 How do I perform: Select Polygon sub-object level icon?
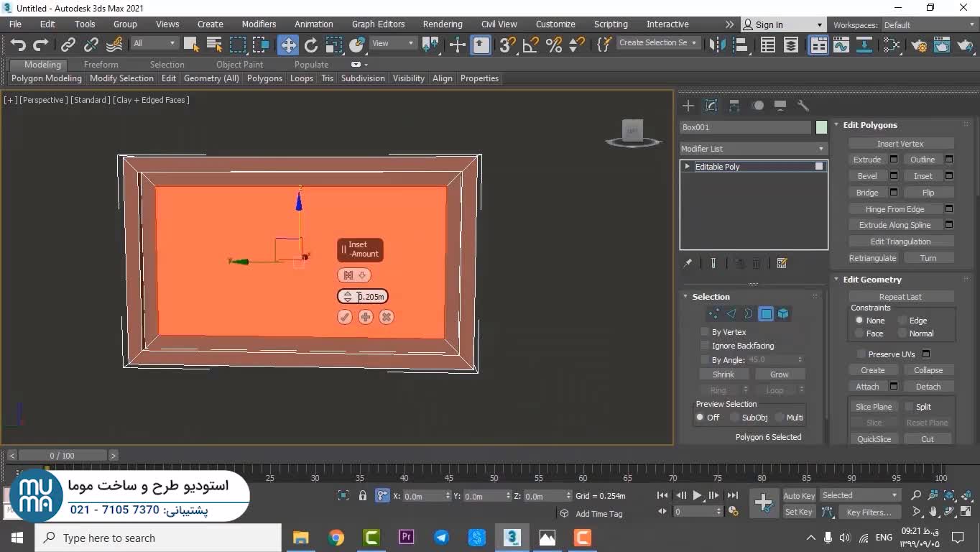(766, 314)
